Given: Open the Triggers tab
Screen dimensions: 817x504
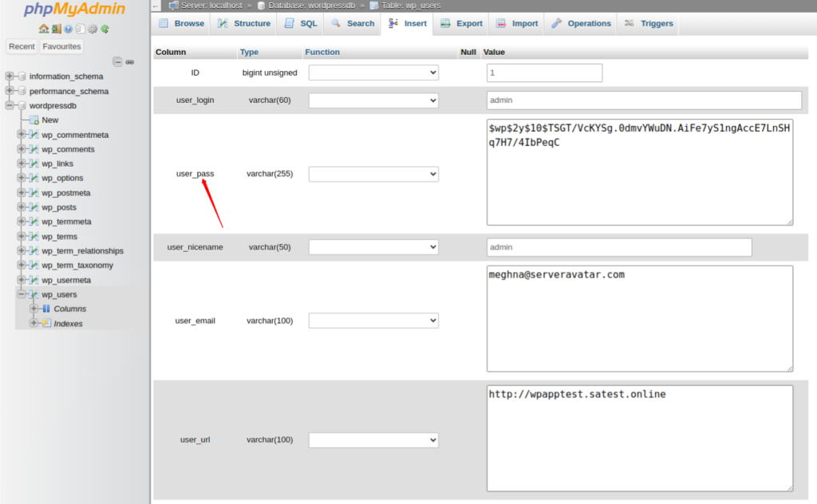Looking at the screenshot, I should pos(649,23).
